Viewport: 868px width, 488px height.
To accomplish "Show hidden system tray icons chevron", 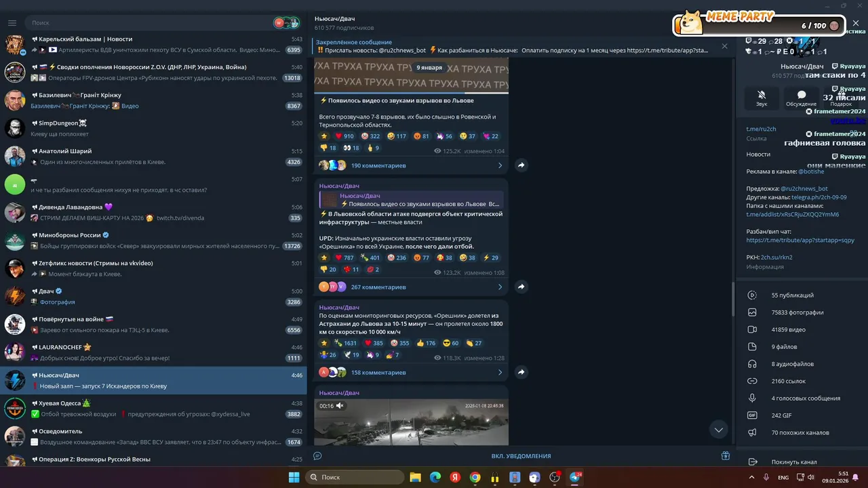I will pos(751,477).
